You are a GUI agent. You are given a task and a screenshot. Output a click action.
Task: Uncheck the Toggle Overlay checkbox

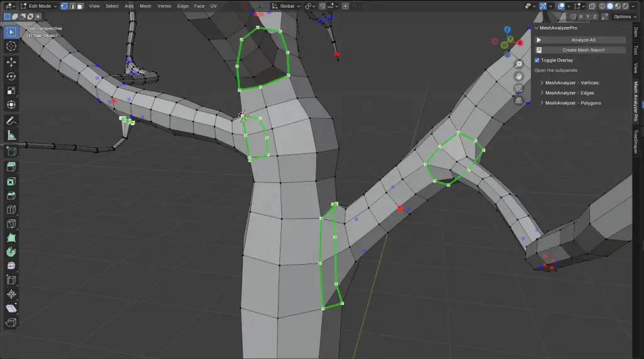[x=537, y=60]
